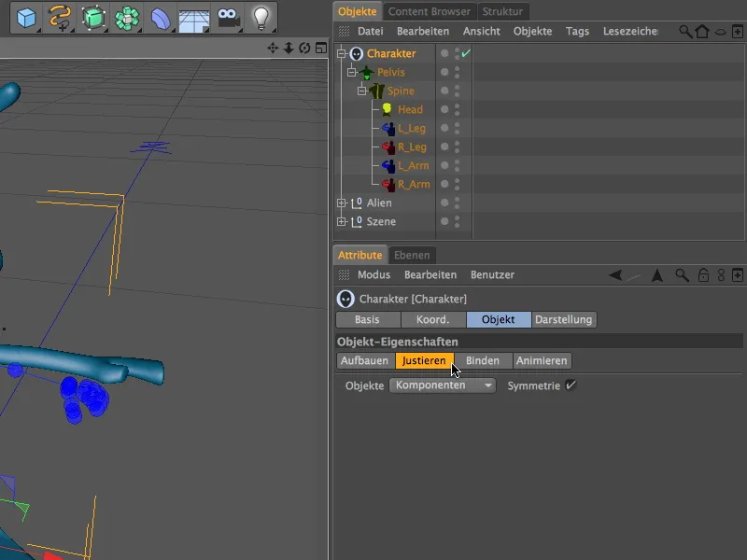747x560 pixels.
Task: Click the green array/cloner icon
Action: [x=127, y=18]
